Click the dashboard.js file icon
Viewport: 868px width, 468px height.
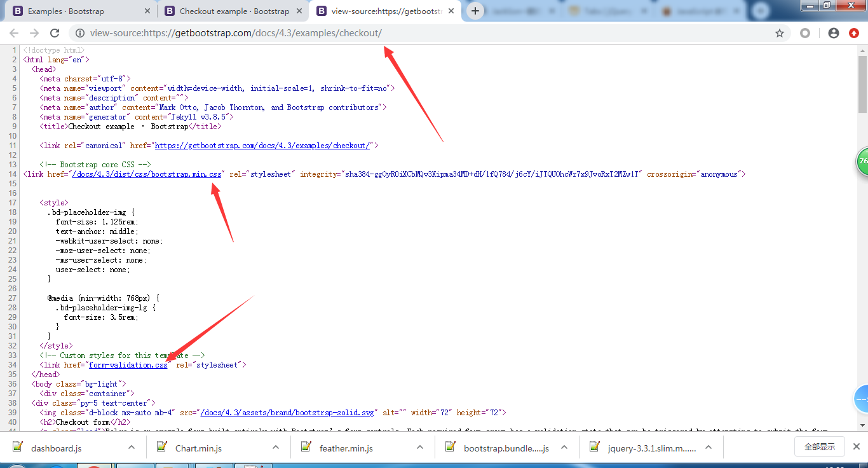click(17, 447)
